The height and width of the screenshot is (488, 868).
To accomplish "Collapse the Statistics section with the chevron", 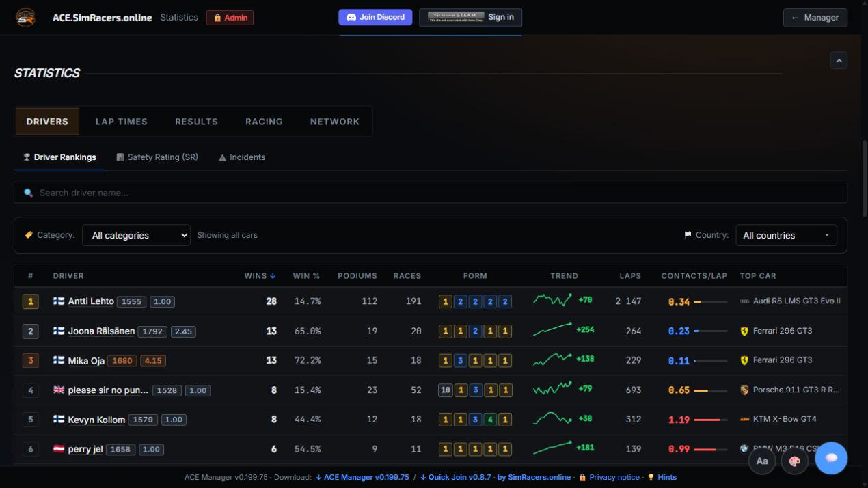I will pos(839,60).
